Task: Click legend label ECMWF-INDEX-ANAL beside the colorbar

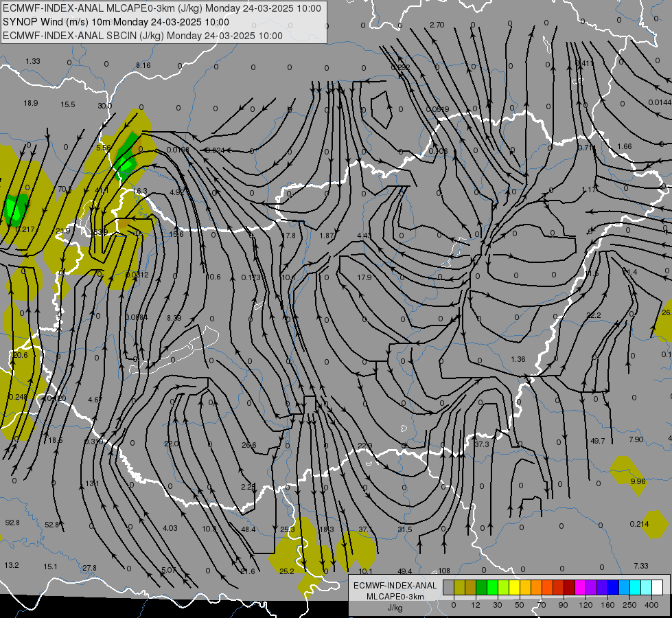Action: (x=395, y=586)
